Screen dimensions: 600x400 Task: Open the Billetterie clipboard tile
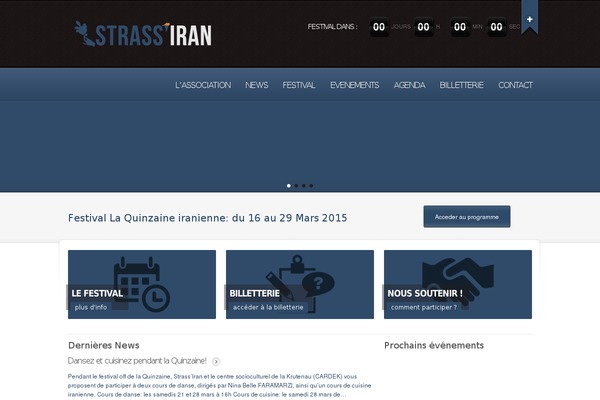click(300, 284)
